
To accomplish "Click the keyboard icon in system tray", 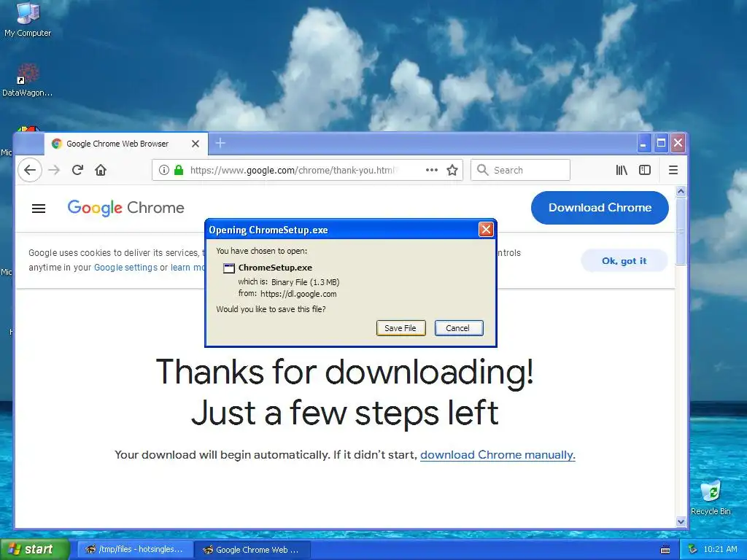I will tap(665, 550).
